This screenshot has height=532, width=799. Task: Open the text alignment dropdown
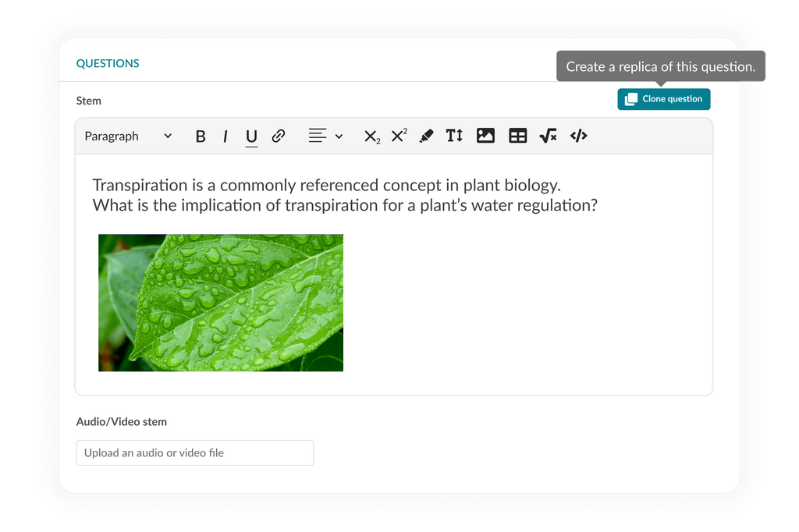coord(320,136)
